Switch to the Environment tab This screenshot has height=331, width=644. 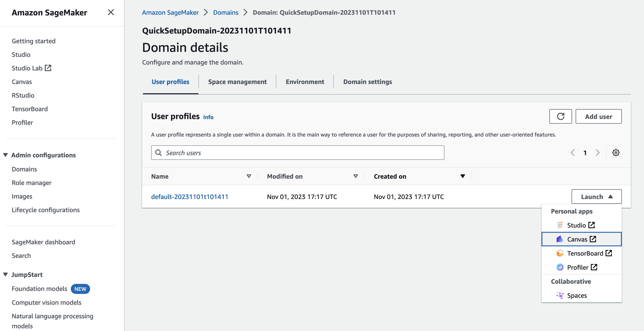coord(305,82)
